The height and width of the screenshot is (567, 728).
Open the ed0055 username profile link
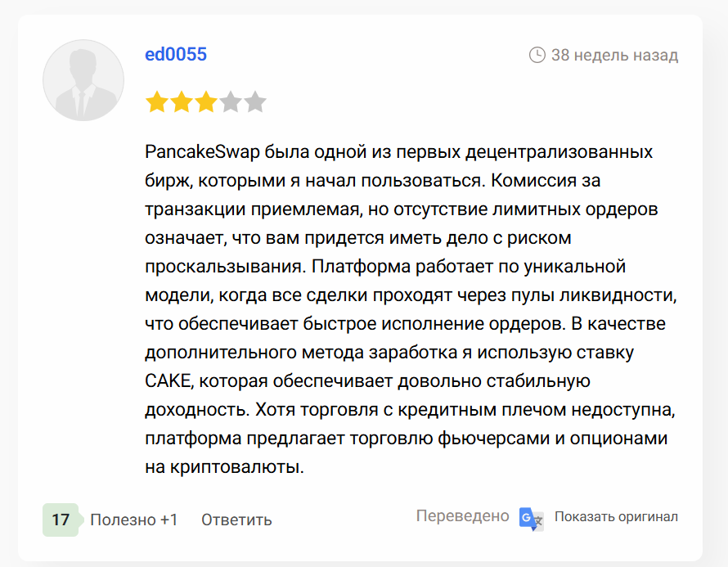(x=176, y=55)
